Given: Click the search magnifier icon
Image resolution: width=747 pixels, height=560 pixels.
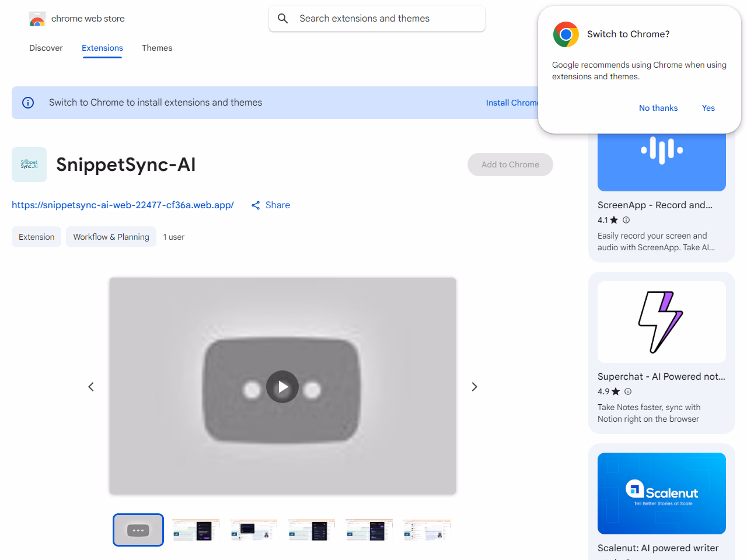Looking at the screenshot, I should 283,19.
